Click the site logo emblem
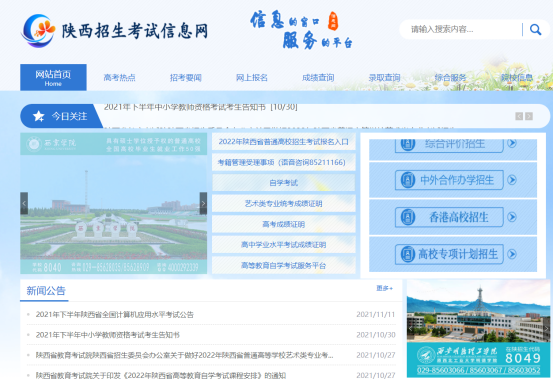 (x=38, y=31)
